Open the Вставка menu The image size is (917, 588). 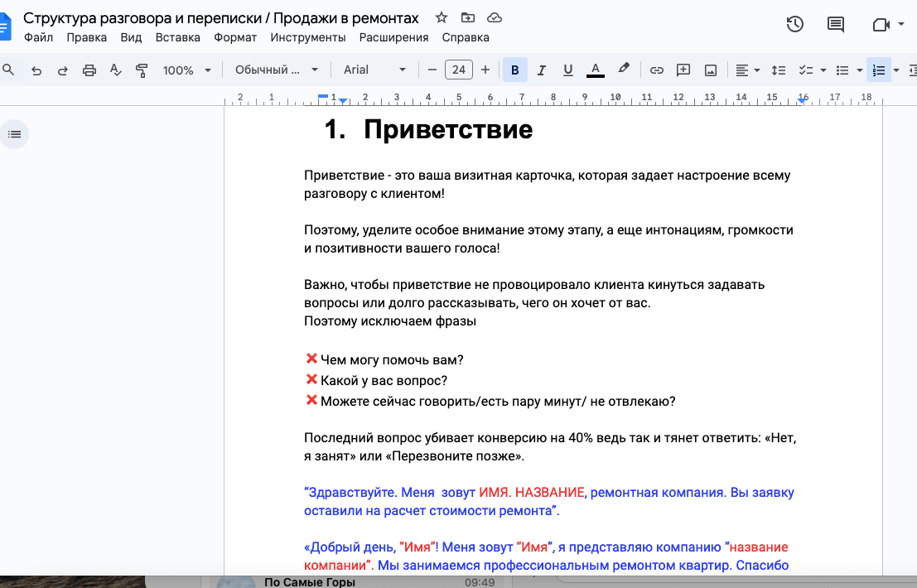coord(178,37)
